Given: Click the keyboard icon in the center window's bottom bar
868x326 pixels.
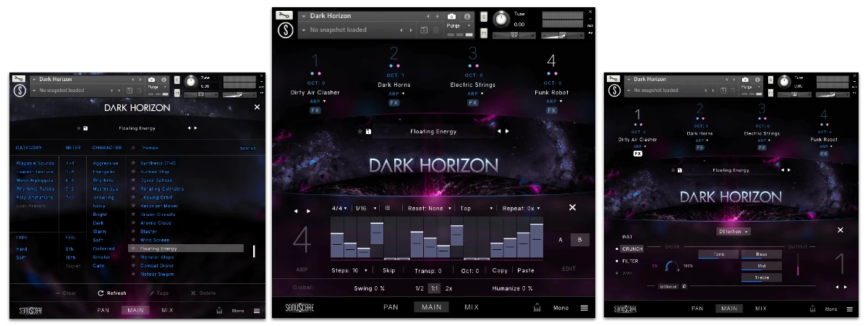Looking at the screenshot, I should [537, 308].
